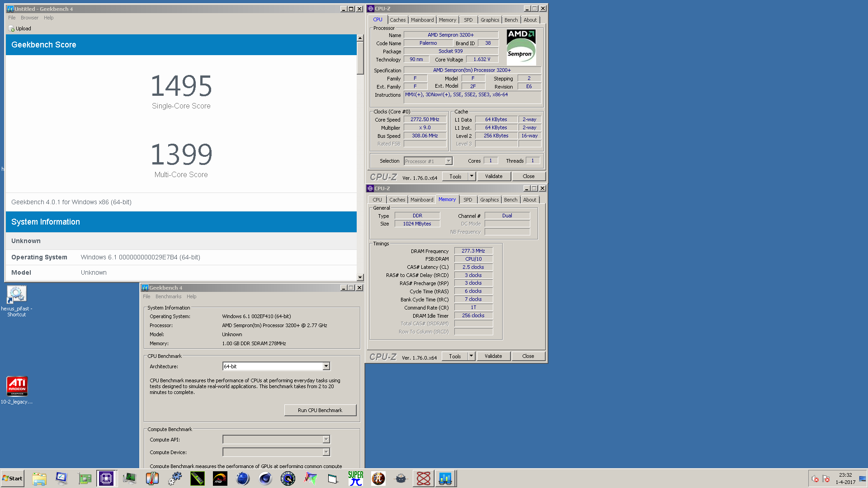Click Show desktop icon in tray
Image resolution: width=868 pixels, height=488 pixels.
(x=863, y=479)
